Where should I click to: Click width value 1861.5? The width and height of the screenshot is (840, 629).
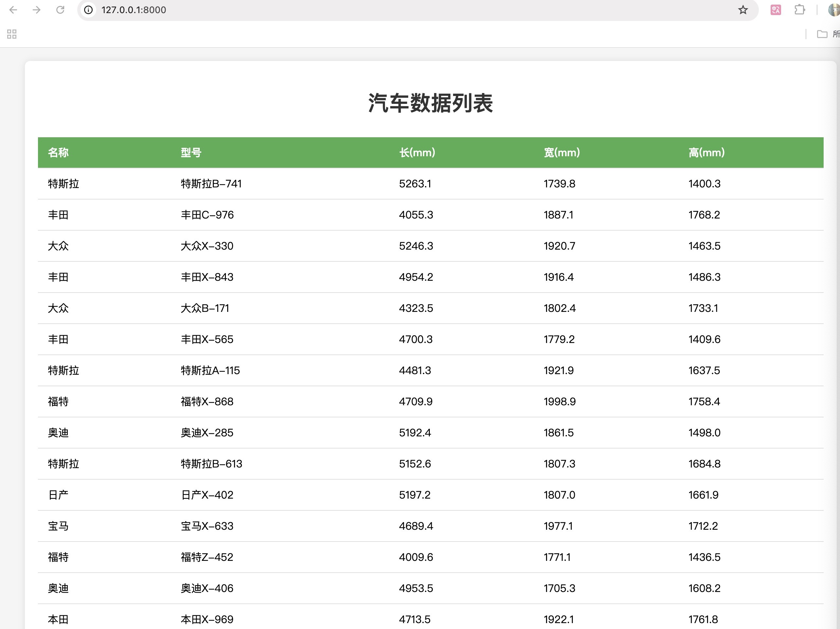pyautogui.click(x=558, y=433)
